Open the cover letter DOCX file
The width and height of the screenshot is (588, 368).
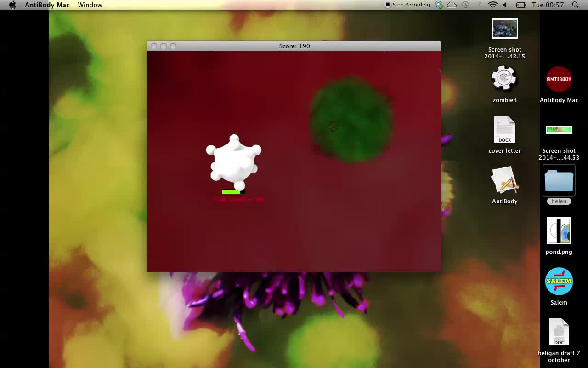click(504, 130)
